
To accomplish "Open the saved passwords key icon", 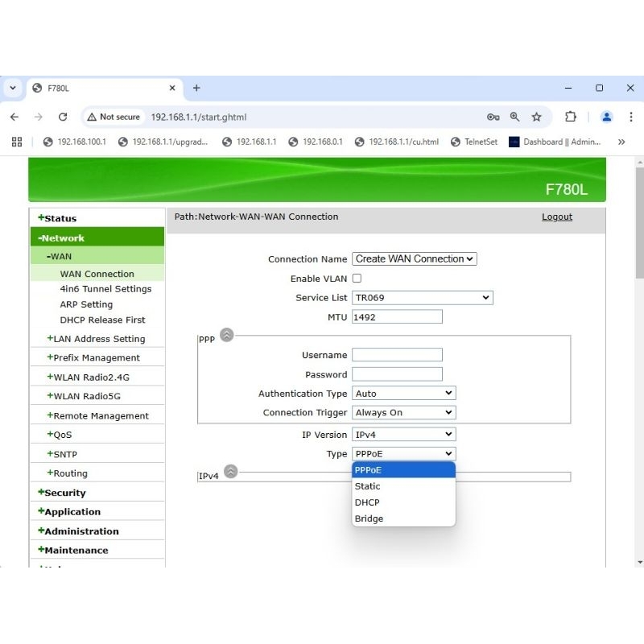I will 493,117.
